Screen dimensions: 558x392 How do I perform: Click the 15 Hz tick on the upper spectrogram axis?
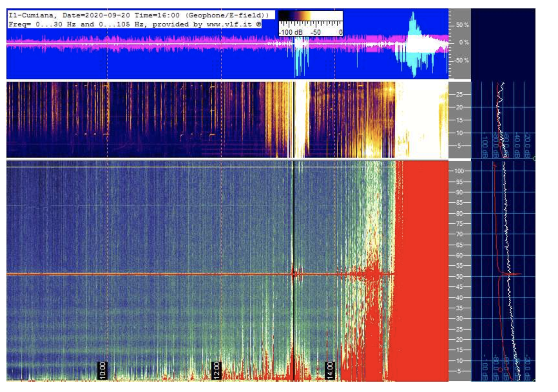tap(459, 120)
